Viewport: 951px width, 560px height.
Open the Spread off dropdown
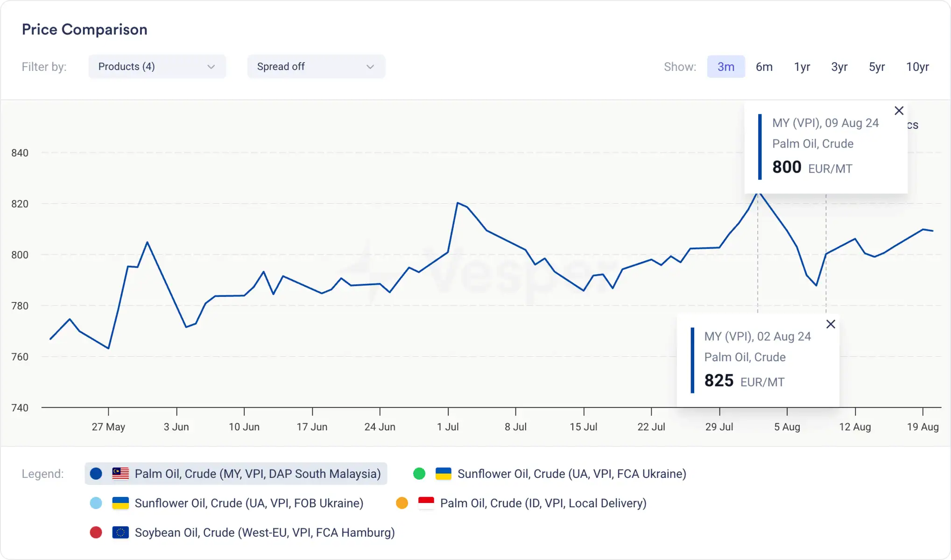pos(316,67)
